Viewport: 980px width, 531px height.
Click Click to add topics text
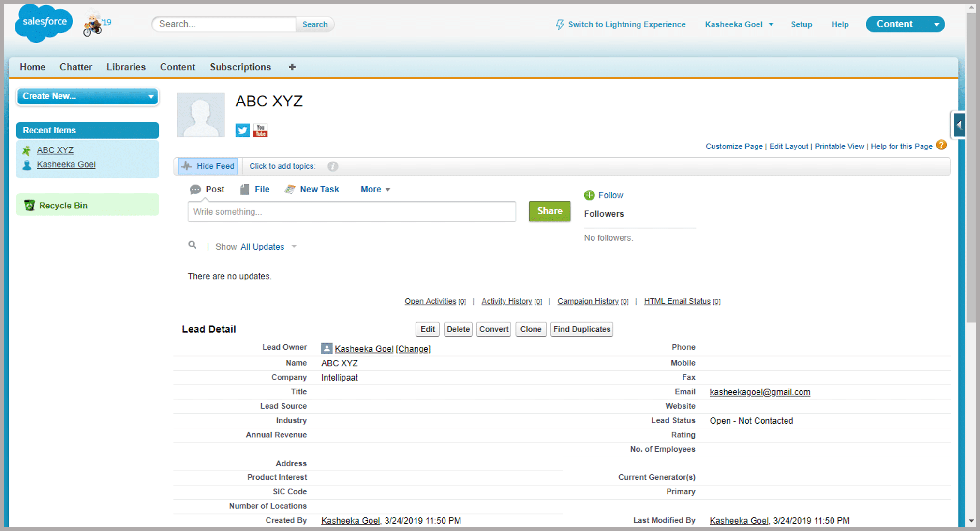click(x=282, y=166)
